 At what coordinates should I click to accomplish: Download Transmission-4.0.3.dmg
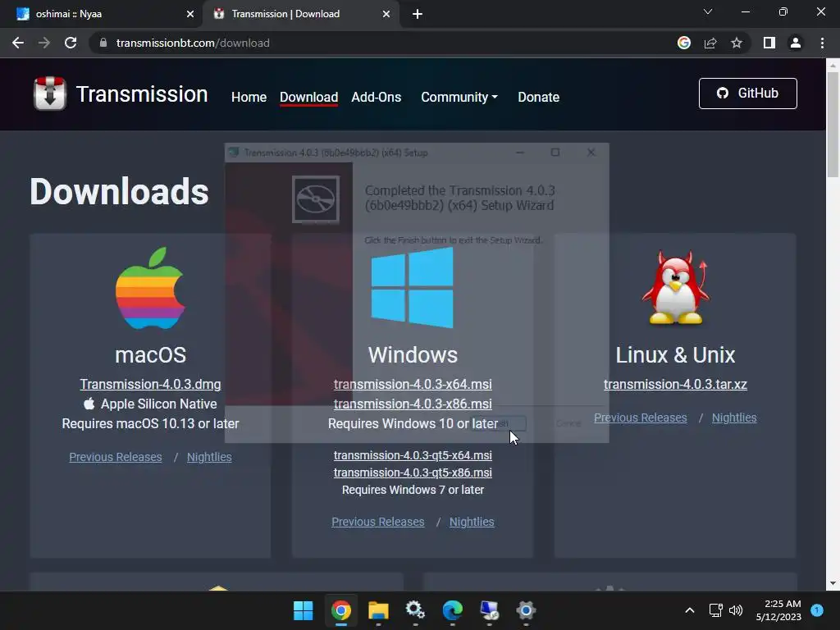point(151,384)
